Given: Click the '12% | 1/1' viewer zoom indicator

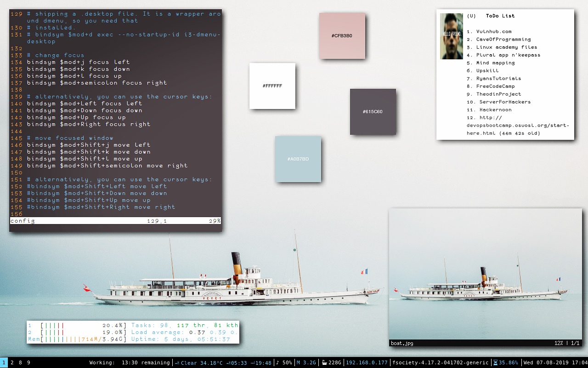Looking at the screenshot, I should point(567,343).
